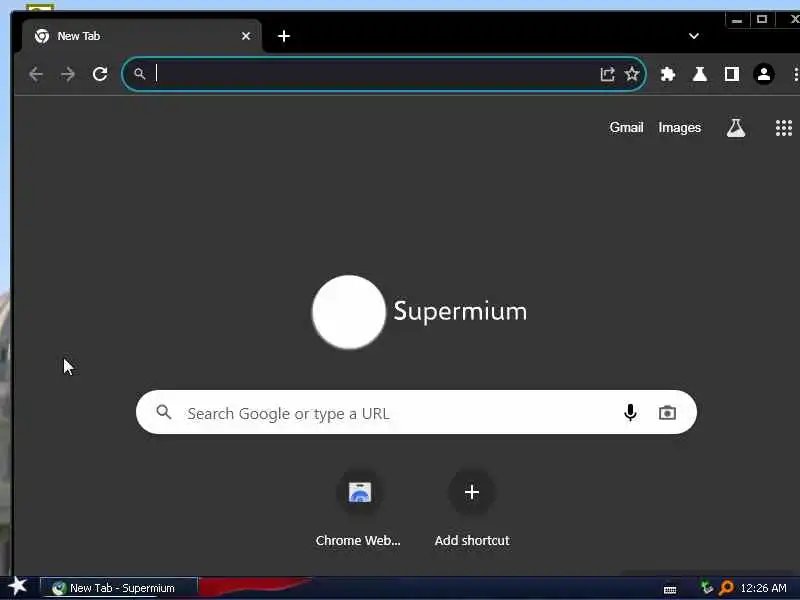This screenshot has height=600, width=800.
Task: Click the keyboard tray icon
Action: pyautogui.click(x=670, y=590)
